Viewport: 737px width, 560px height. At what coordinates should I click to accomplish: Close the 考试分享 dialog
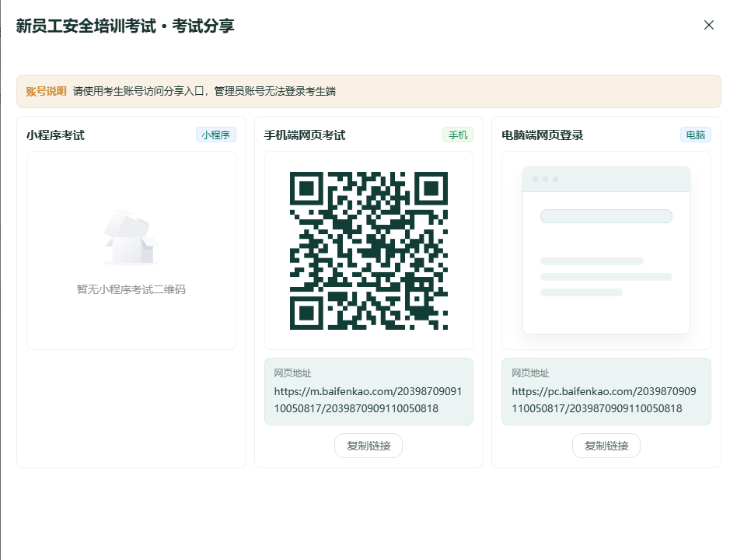pos(709,25)
